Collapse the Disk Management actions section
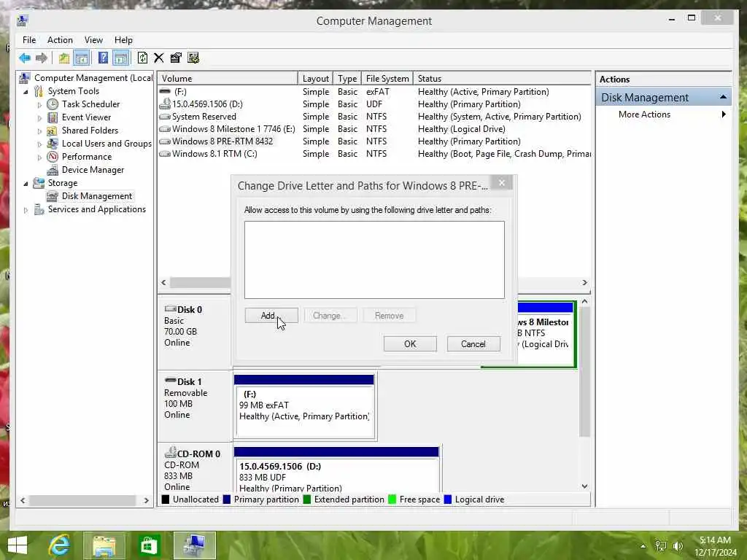The width and height of the screenshot is (747, 560). (723, 97)
